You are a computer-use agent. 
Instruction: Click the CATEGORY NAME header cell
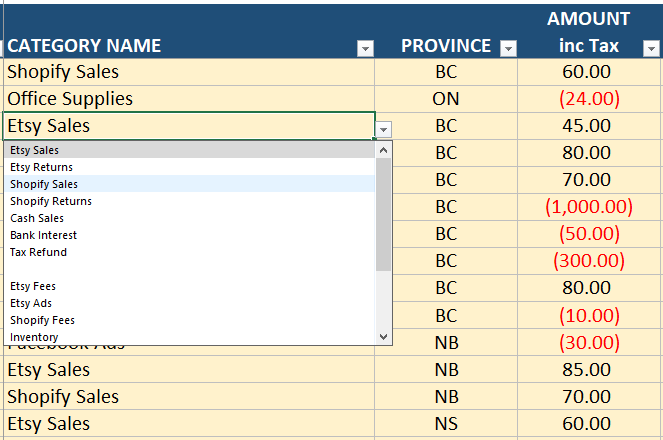(x=189, y=31)
